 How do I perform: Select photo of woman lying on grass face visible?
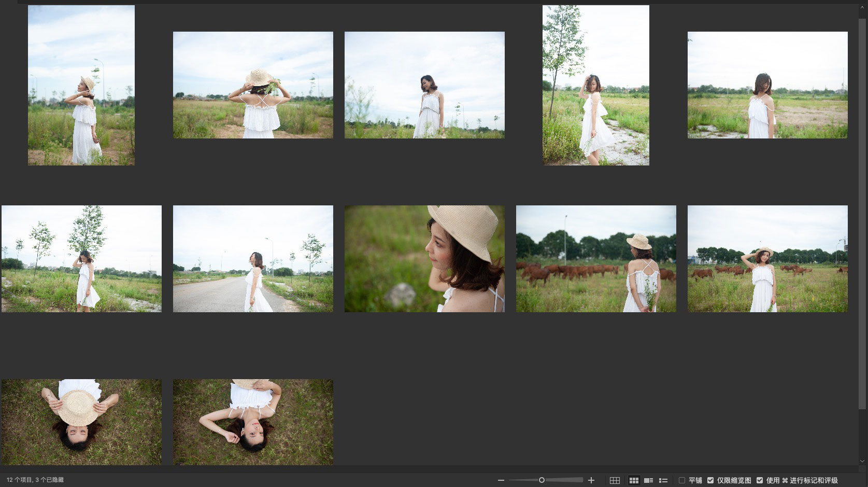coord(253,422)
